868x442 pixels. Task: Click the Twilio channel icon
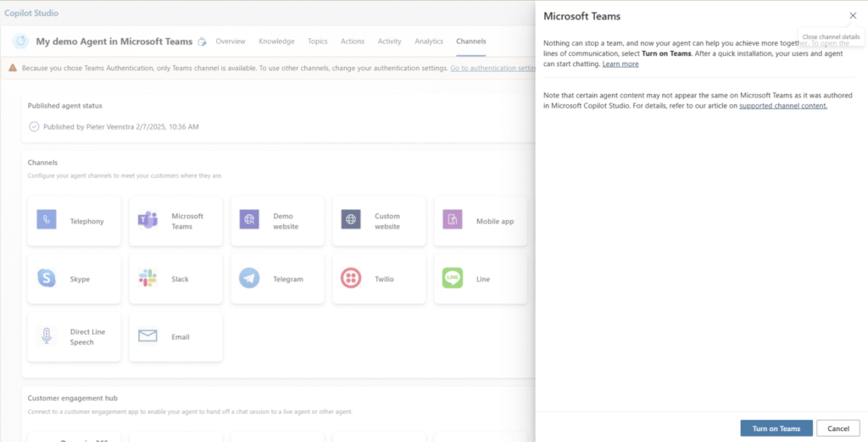point(351,278)
